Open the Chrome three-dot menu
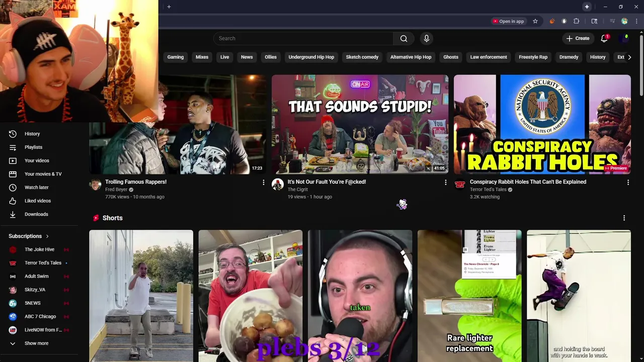 pos(637,21)
